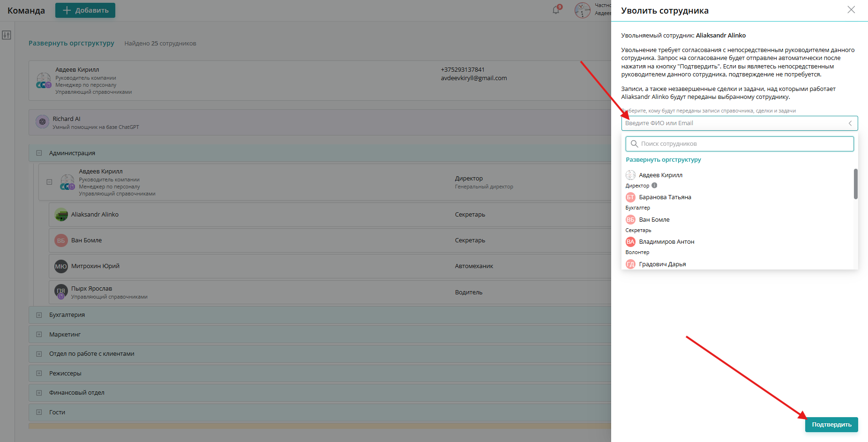Click the Режиссеры department name
The width and height of the screenshot is (868, 442).
[65, 374]
